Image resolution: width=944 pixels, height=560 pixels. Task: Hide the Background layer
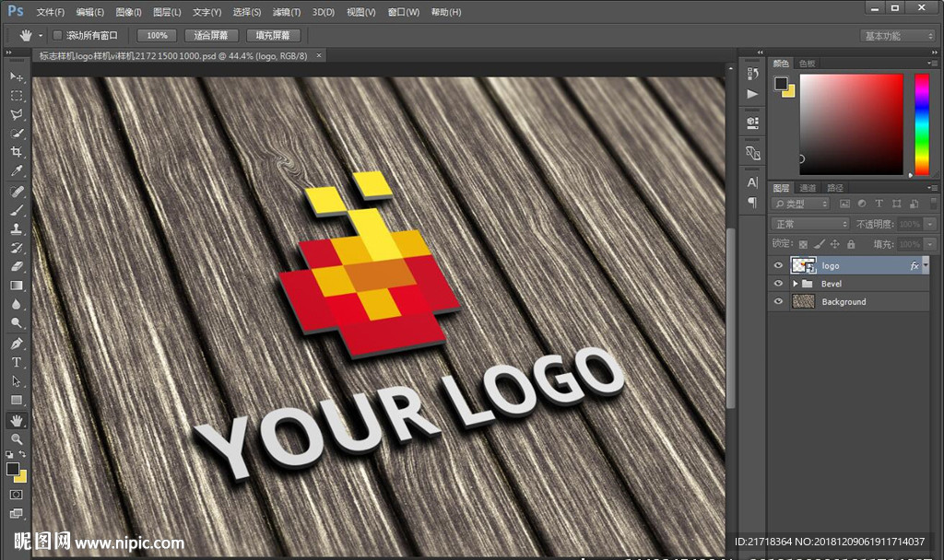[778, 301]
